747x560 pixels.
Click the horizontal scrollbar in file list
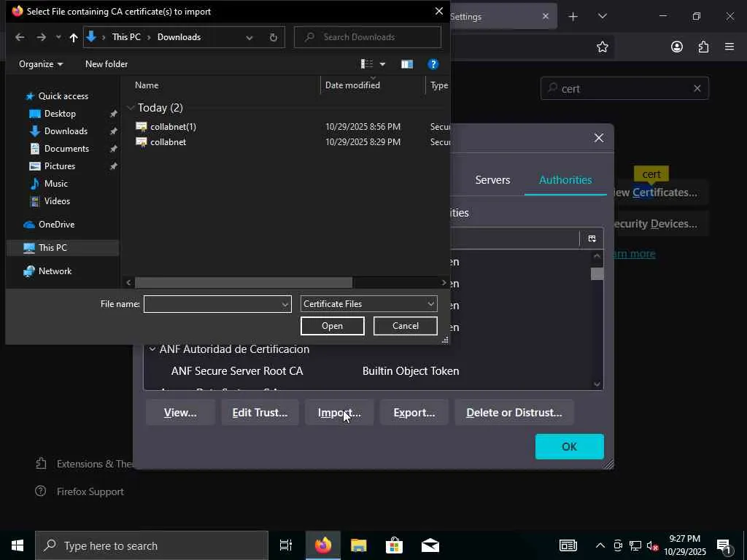pyautogui.click(x=244, y=282)
